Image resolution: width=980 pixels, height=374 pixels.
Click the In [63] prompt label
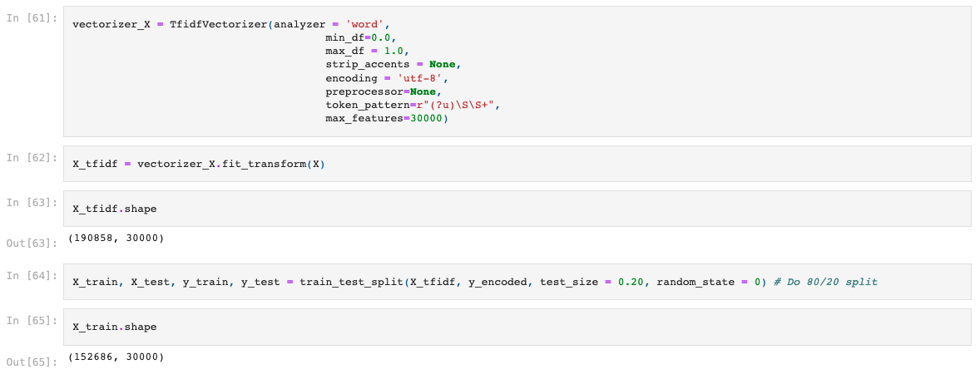(32, 202)
